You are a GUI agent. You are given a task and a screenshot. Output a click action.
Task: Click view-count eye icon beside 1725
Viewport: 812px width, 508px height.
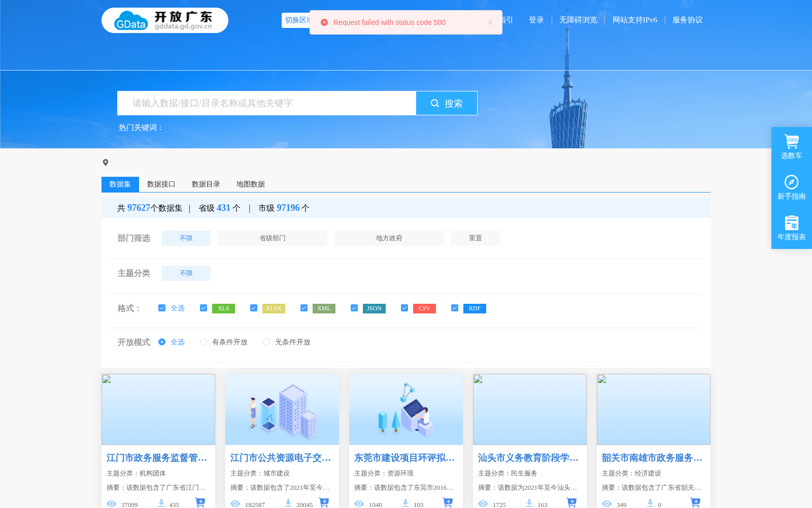483,504
